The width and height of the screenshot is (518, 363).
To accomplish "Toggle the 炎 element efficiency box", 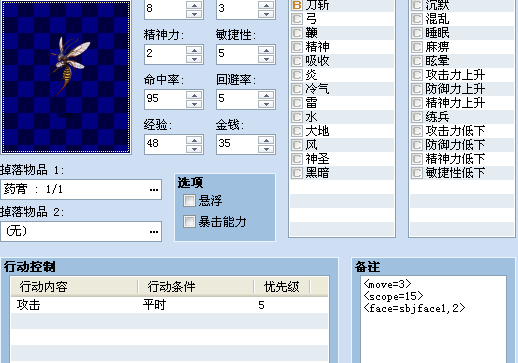I will pyautogui.click(x=297, y=75).
